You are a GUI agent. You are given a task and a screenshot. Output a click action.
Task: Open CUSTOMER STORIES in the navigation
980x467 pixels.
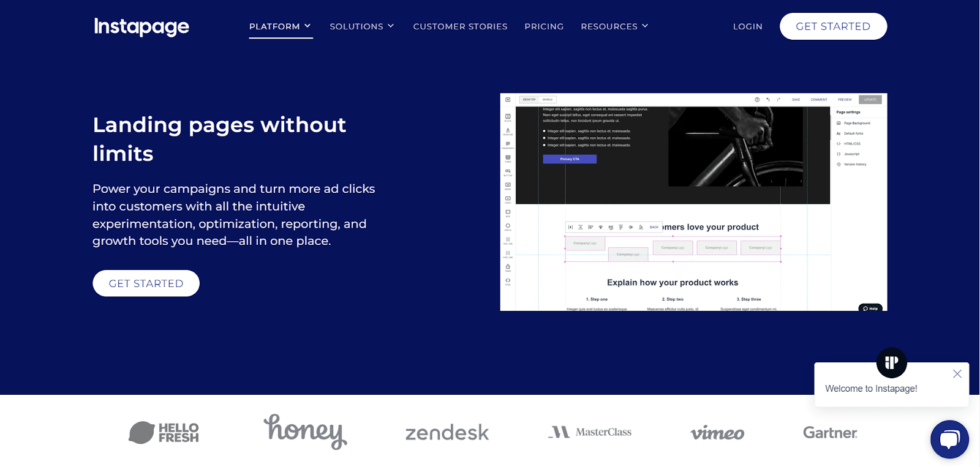460,26
